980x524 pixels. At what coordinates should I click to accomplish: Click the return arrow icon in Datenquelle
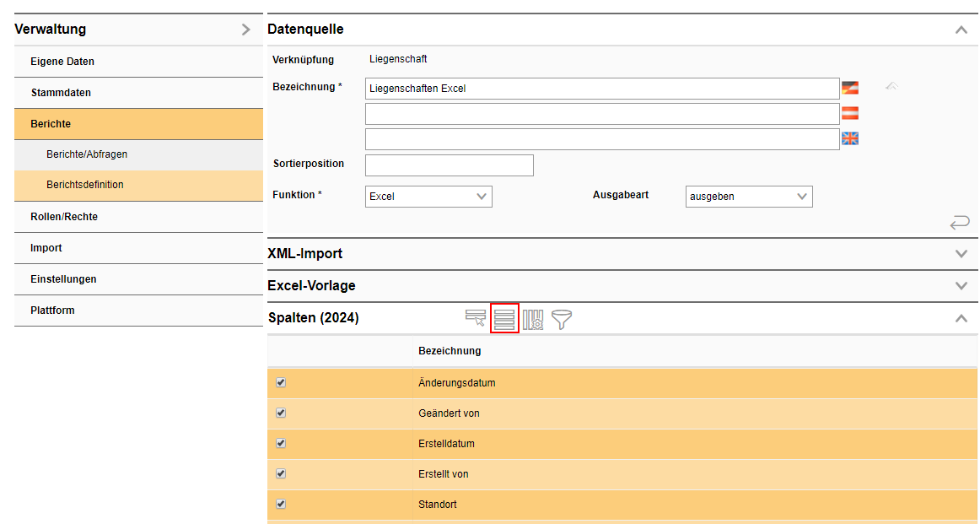coord(959,223)
